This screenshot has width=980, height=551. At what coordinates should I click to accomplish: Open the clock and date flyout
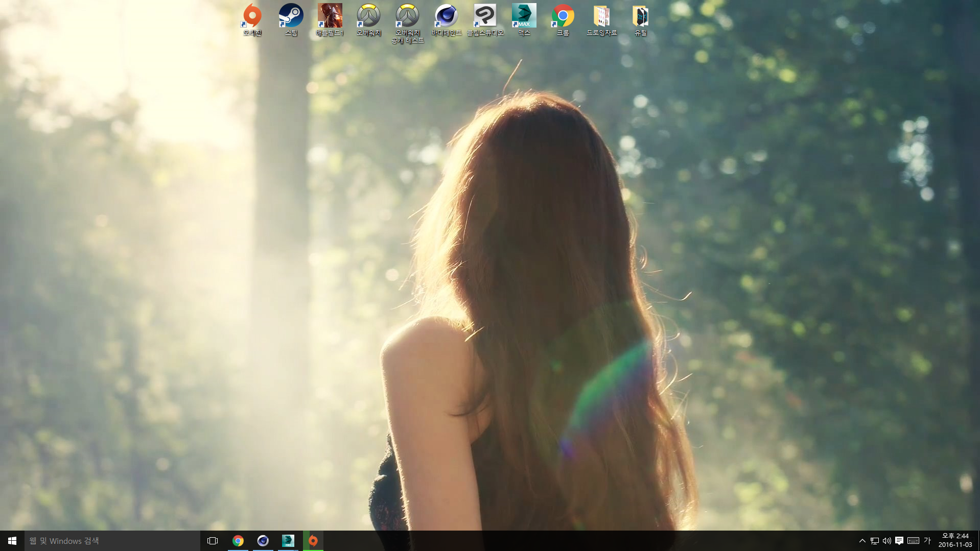pyautogui.click(x=955, y=540)
